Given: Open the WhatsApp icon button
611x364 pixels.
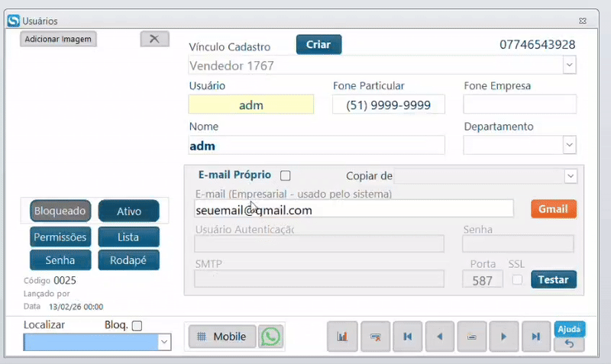Looking at the screenshot, I should click(271, 337).
